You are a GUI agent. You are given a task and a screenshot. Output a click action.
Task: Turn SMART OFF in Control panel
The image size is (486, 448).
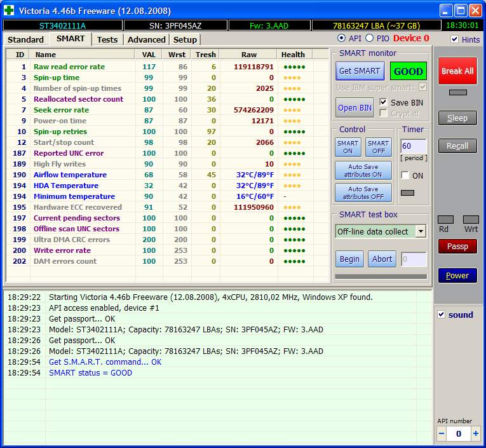(378, 147)
